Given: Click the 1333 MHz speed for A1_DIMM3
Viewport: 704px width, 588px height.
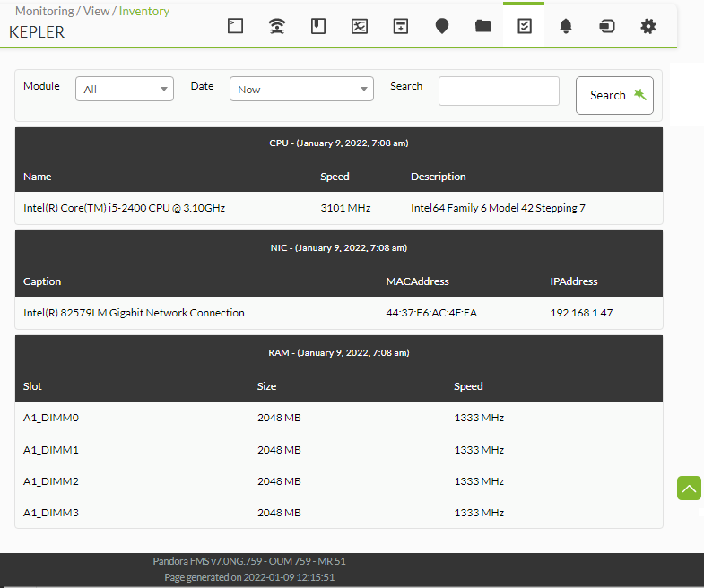Looking at the screenshot, I should (x=479, y=513).
